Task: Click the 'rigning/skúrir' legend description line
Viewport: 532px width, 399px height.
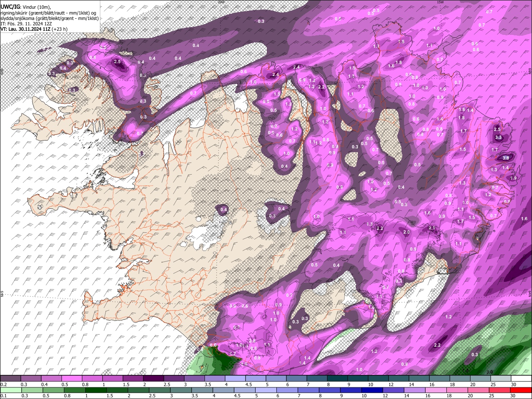Action: (49, 12)
